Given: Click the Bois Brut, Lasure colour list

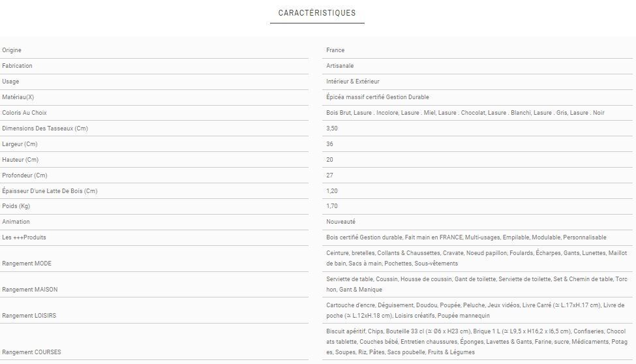Looking at the screenshot, I should 465,113.
